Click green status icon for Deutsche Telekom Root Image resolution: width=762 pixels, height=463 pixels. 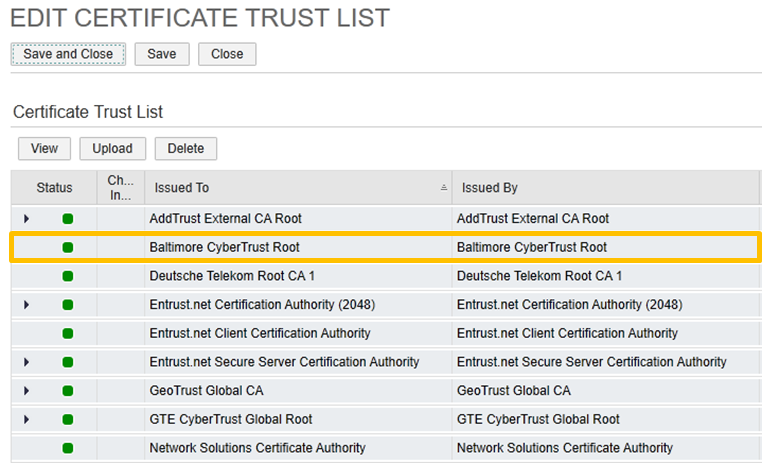click(x=68, y=276)
